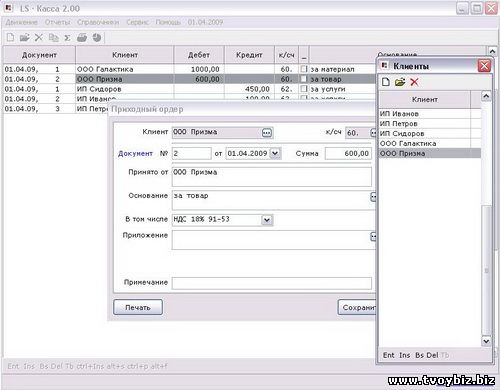Click the Дебет column header

pos(199,55)
